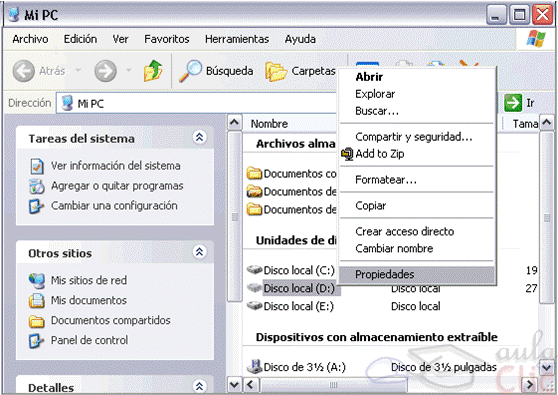Expand the Detalles panel chevron
Screen dimensions: 558x395
point(199,386)
